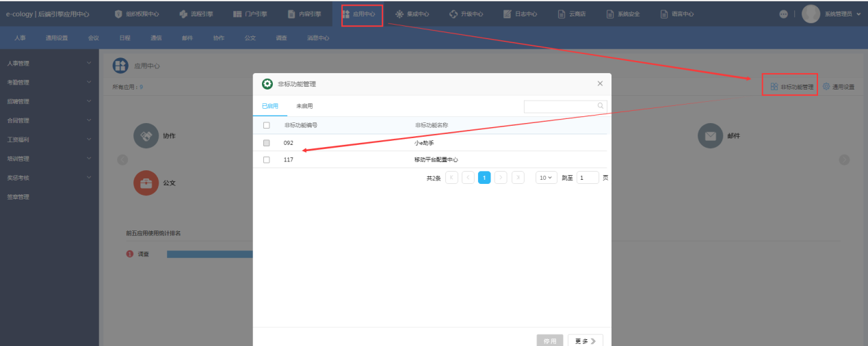Click the 移动平台配置中心 function name cell
This screenshot has width=868, height=346.
(x=436, y=159)
